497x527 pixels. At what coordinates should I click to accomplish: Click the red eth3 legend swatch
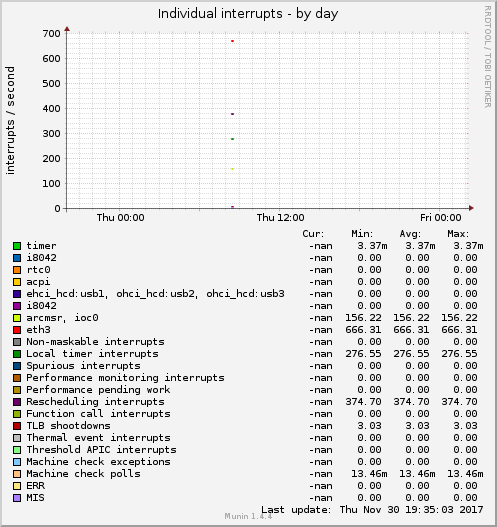point(17,330)
